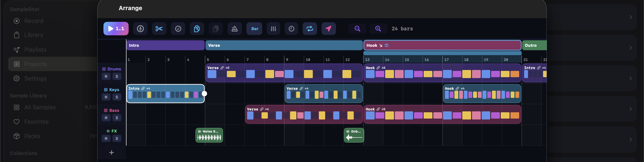The height and width of the screenshot is (162, 644).
Task: Select the Keys Intro ×4 clip
Action: point(165,94)
